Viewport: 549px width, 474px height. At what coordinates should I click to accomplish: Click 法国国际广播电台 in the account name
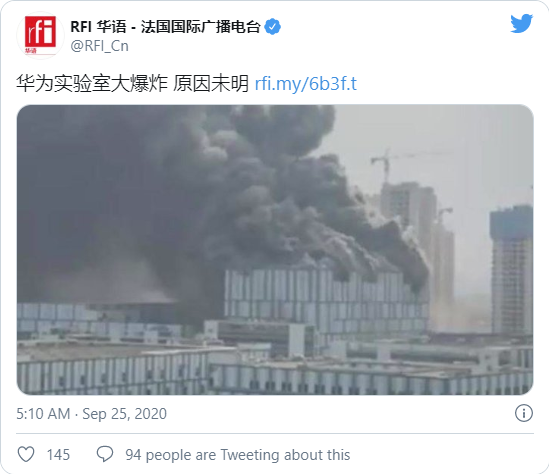[201, 27]
